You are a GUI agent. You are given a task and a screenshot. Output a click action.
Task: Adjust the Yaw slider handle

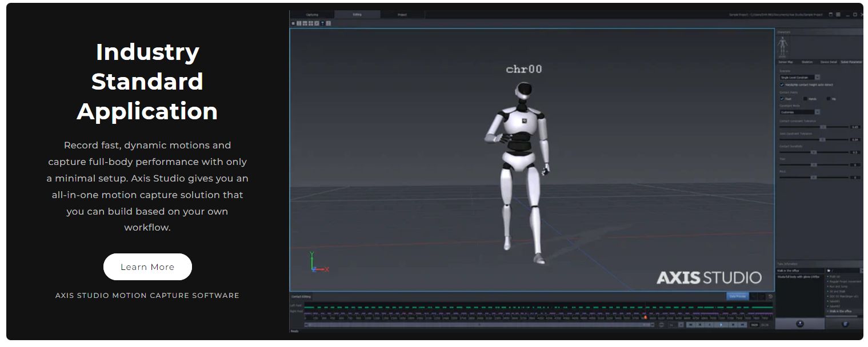pyautogui.click(x=814, y=164)
